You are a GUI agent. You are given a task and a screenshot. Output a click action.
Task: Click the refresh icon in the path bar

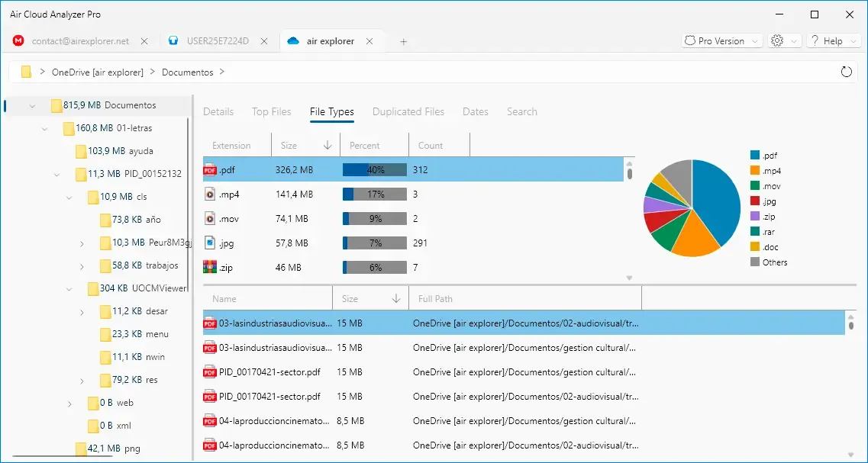click(846, 72)
